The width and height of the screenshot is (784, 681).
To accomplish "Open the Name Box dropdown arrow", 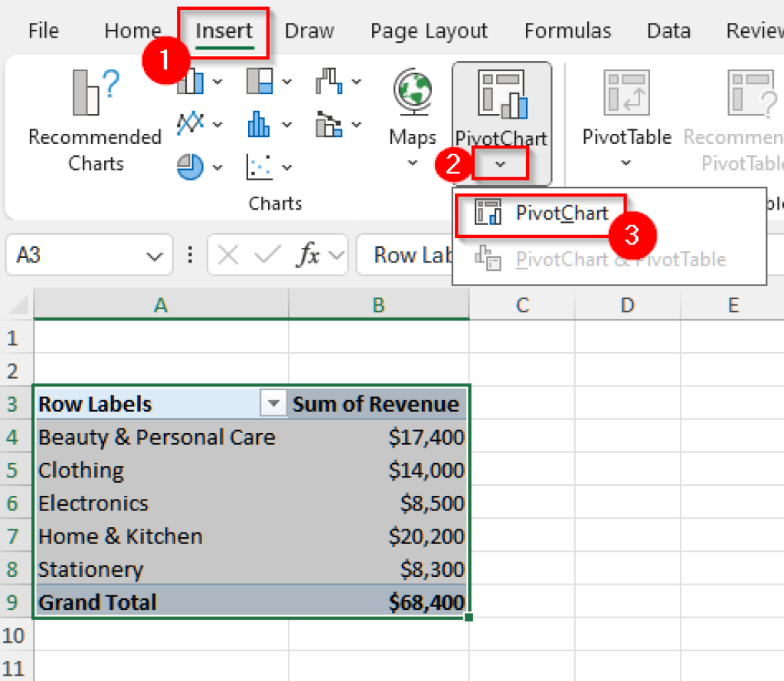I will pyautogui.click(x=154, y=257).
